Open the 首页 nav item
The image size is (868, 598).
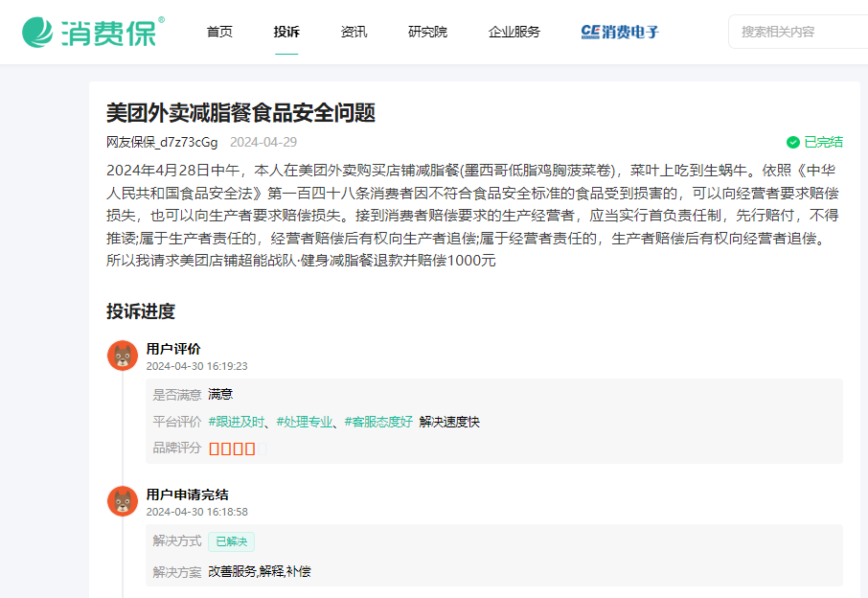pos(219,32)
